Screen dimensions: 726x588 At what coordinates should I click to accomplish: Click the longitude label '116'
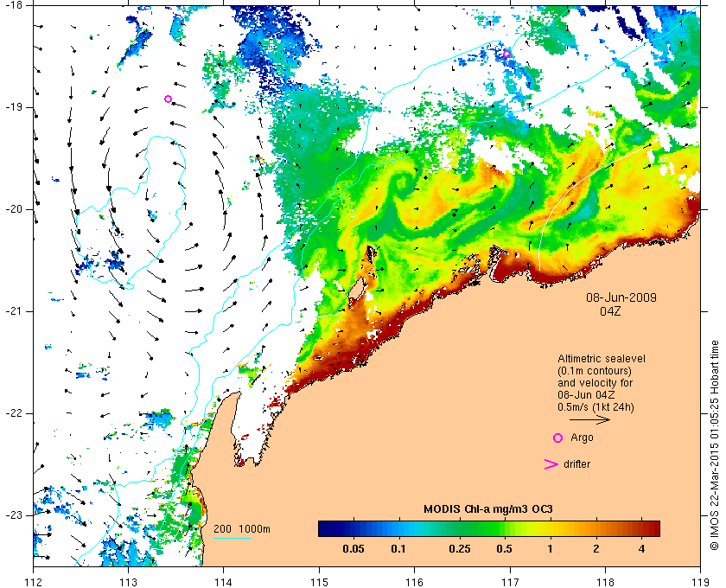click(x=414, y=582)
